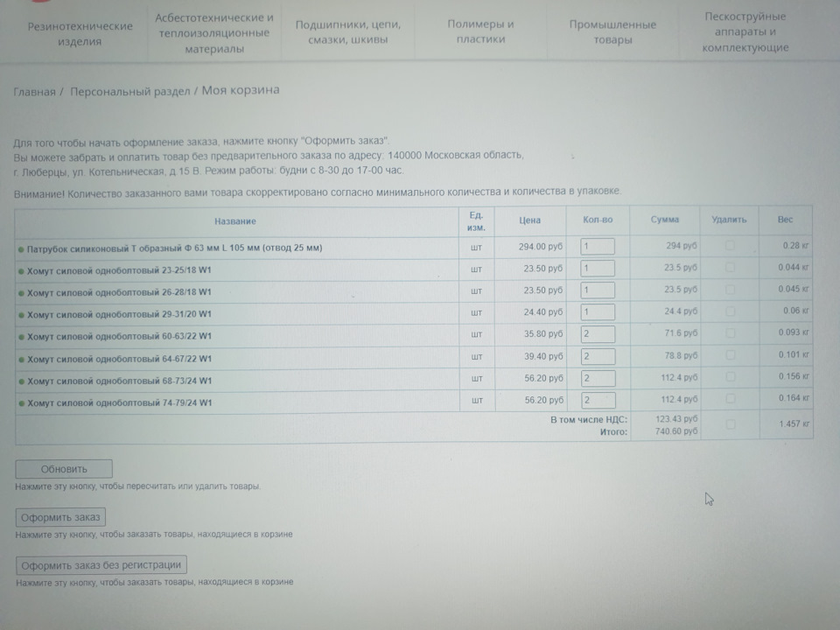Go to Главная breadcrumb link
The height and width of the screenshot is (630, 840).
[34, 92]
